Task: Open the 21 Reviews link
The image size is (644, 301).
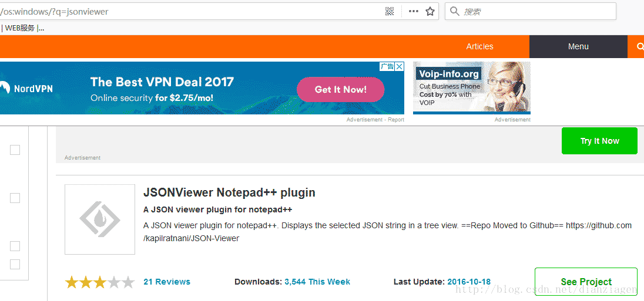Action: coord(167,282)
